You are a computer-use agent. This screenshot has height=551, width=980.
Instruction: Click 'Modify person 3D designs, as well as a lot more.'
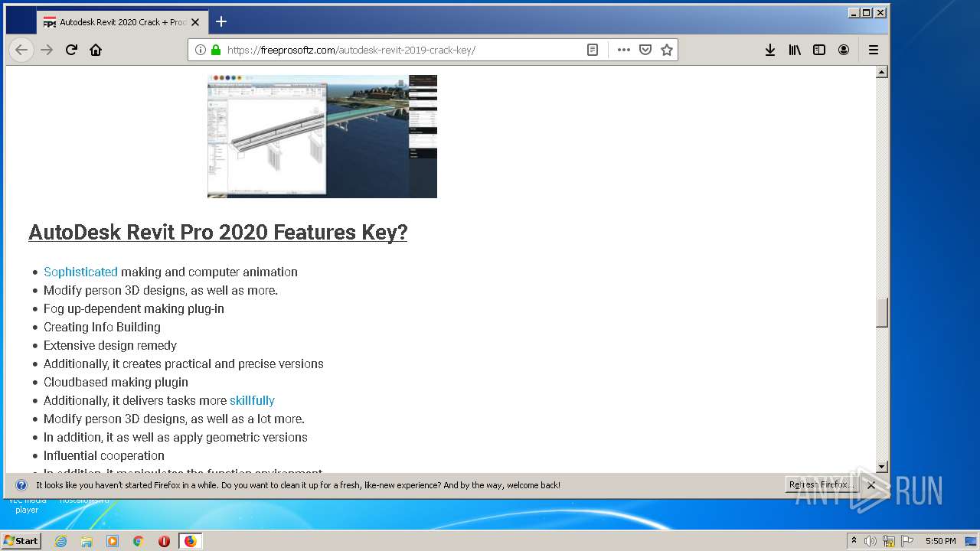174,419
